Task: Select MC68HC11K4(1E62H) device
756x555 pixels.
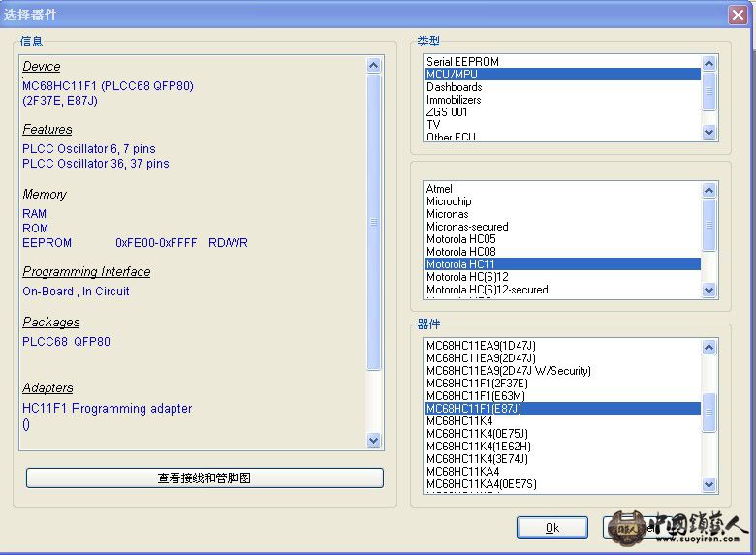Action: [x=562, y=446]
